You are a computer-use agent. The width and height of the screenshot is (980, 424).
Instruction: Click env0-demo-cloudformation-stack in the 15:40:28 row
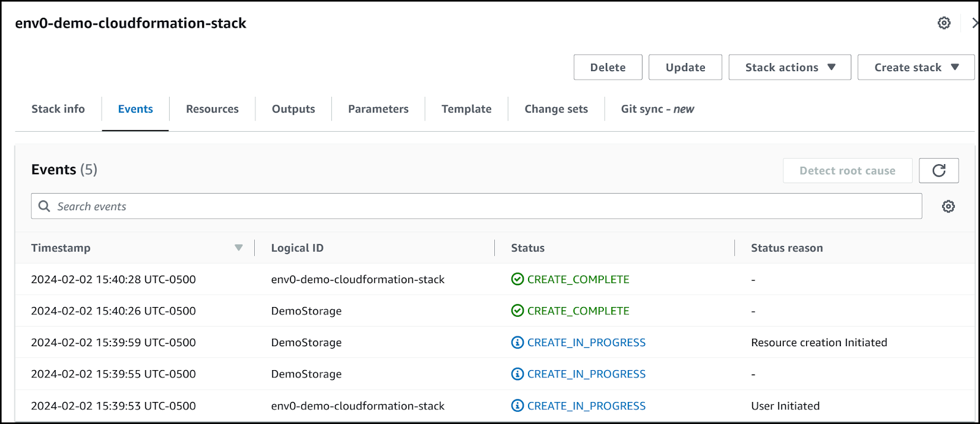click(x=358, y=279)
